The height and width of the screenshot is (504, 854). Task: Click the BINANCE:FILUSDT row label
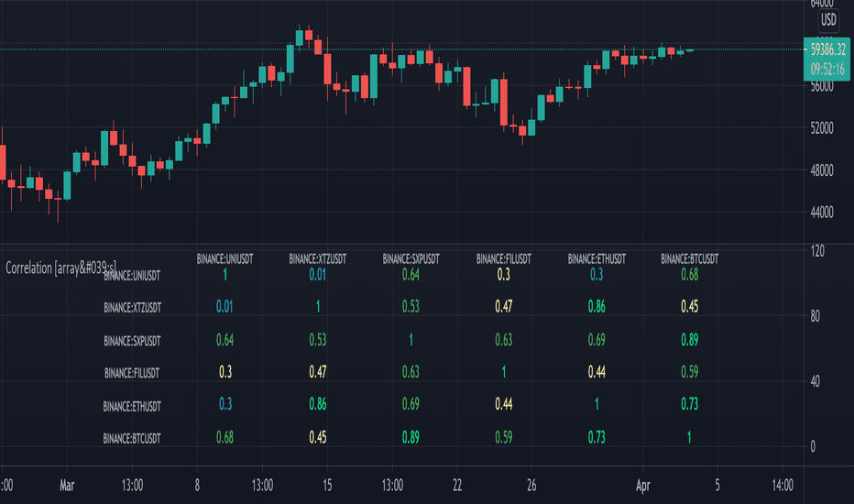coord(132,373)
